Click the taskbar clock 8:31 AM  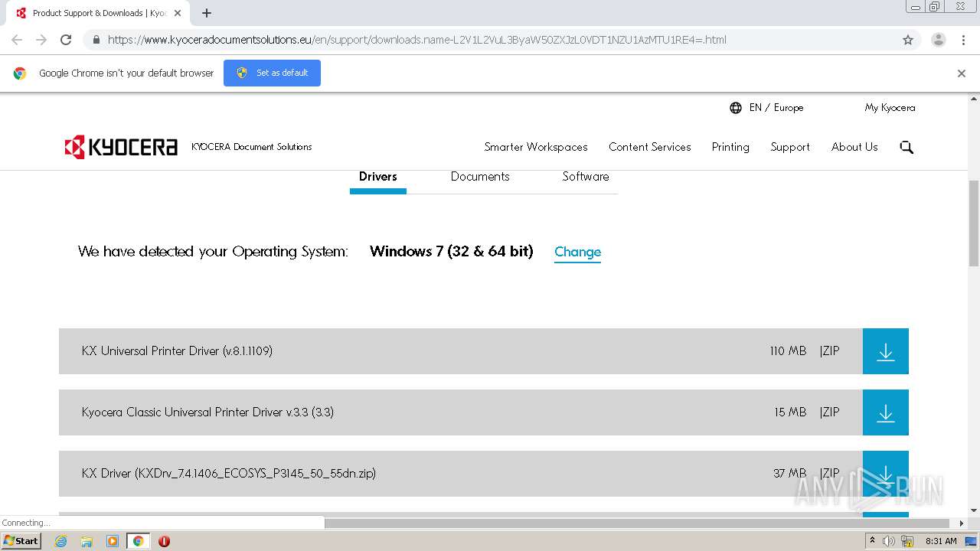pos(941,541)
